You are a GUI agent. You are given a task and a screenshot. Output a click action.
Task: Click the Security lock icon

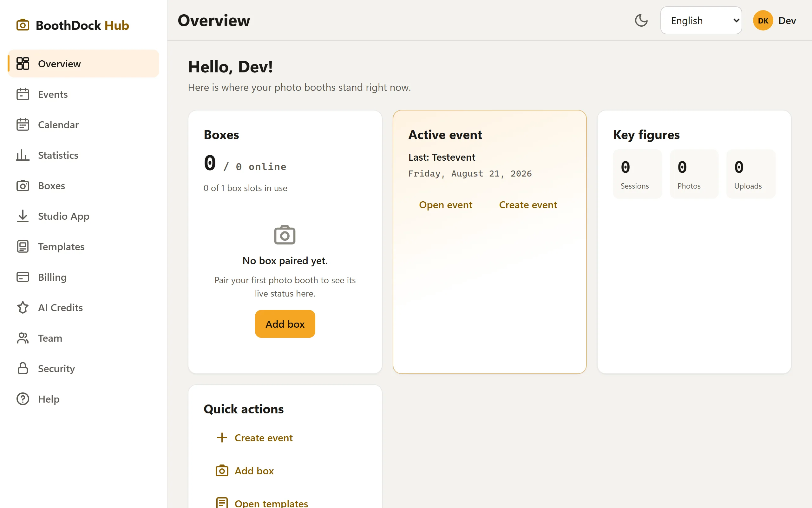point(23,369)
